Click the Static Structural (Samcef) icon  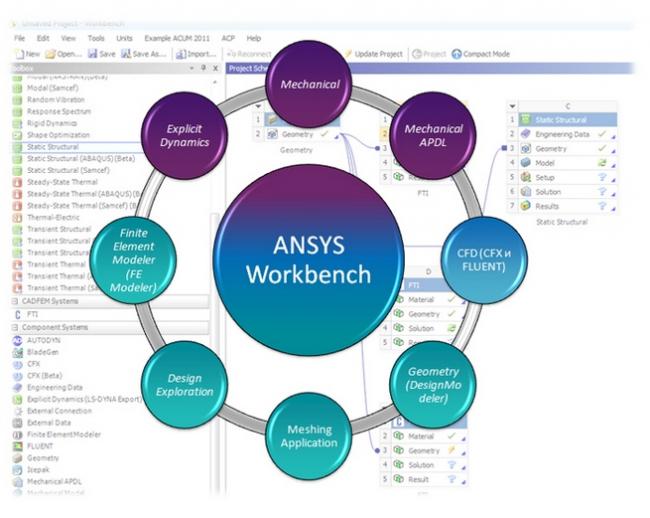click(17, 170)
